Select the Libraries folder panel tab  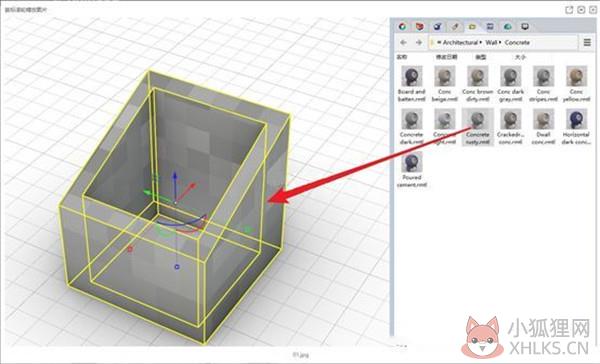click(x=472, y=26)
